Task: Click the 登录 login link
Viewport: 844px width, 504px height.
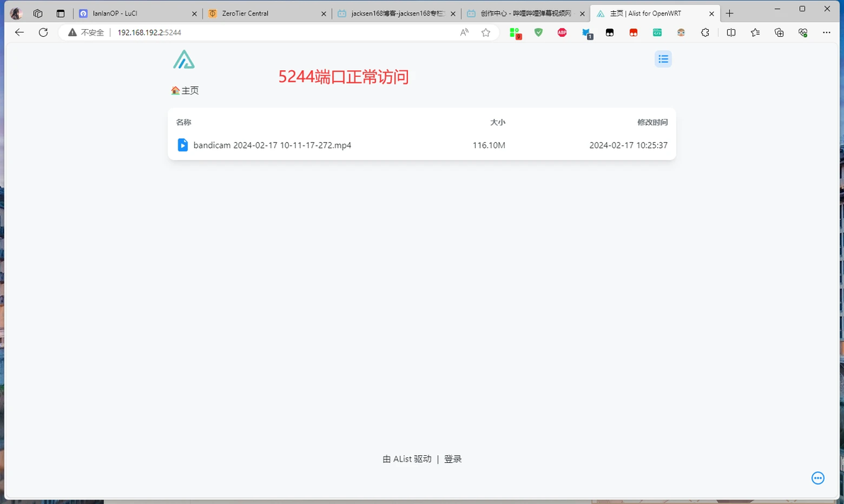Action: pos(452,459)
